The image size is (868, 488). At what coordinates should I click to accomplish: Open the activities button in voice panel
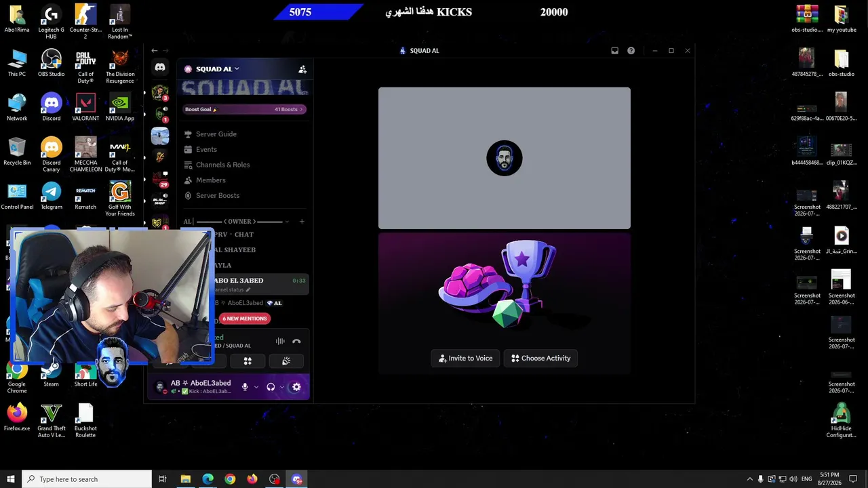pyautogui.click(x=248, y=361)
